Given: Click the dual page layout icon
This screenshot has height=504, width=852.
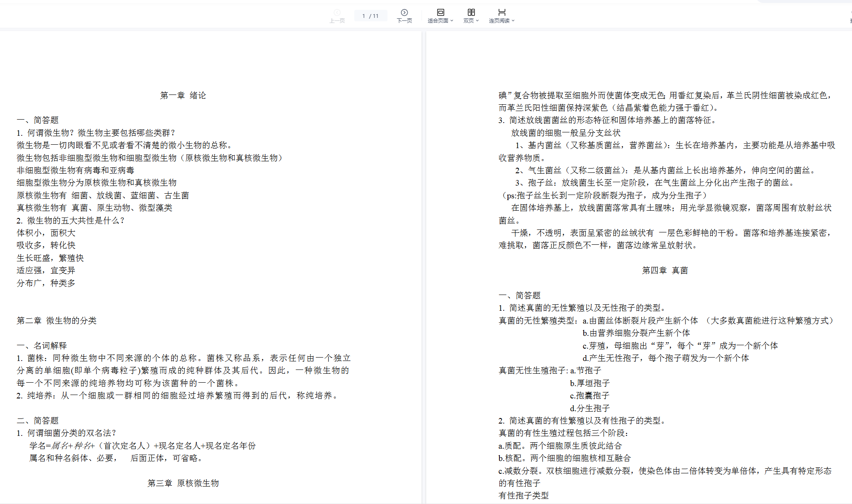Looking at the screenshot, I should tap(471, 12).
